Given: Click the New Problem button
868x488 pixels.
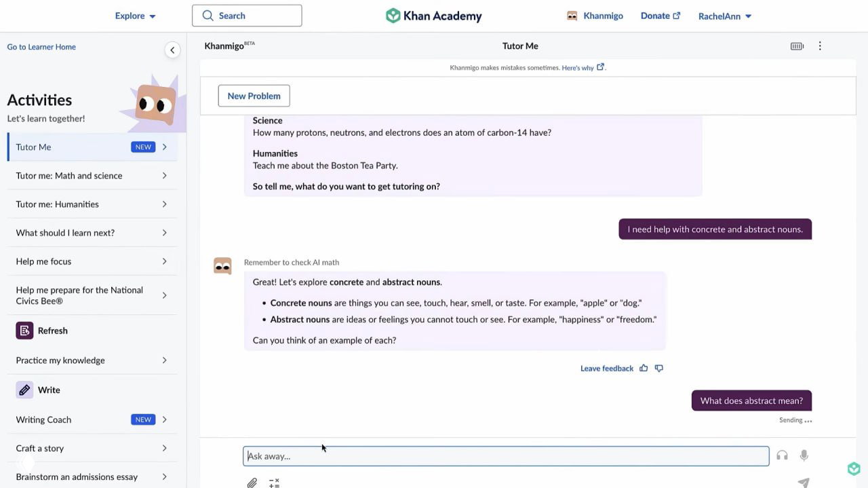Looking at the screenshot, I should coord(254,96).
